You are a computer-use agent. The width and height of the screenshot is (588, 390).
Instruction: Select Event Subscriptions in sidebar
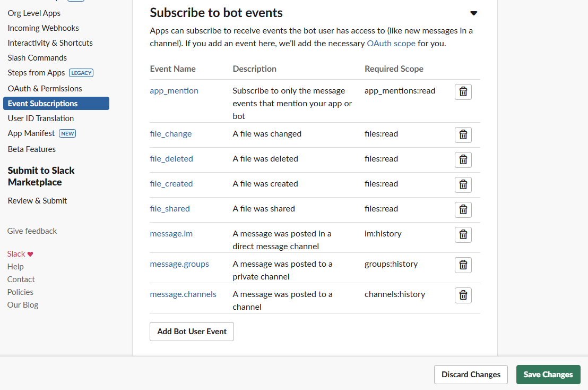coord(56,104)
